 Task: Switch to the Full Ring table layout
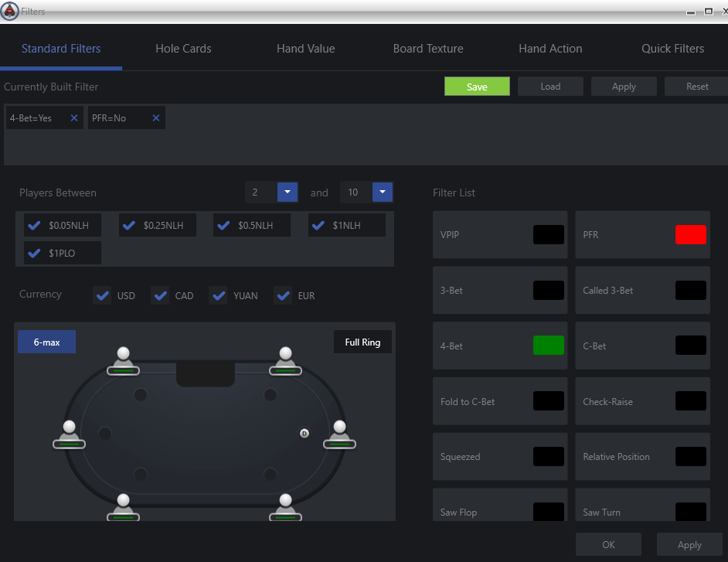pyautogui.click(x=362, y=342)
